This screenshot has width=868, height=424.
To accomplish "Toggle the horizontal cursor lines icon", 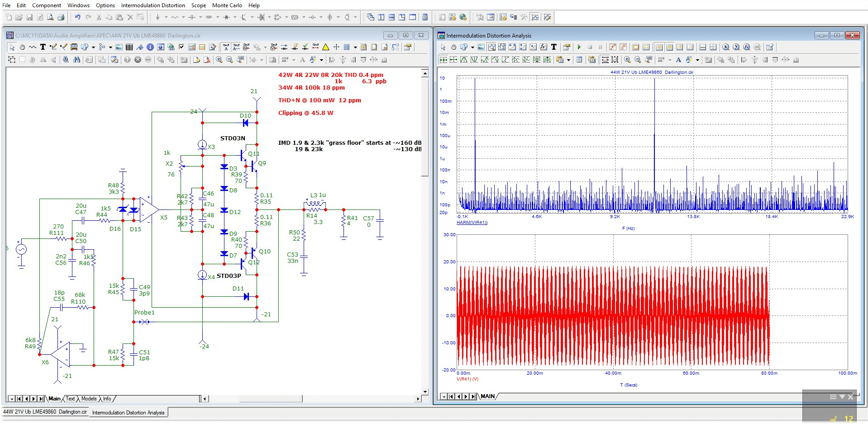I will 703,47.
